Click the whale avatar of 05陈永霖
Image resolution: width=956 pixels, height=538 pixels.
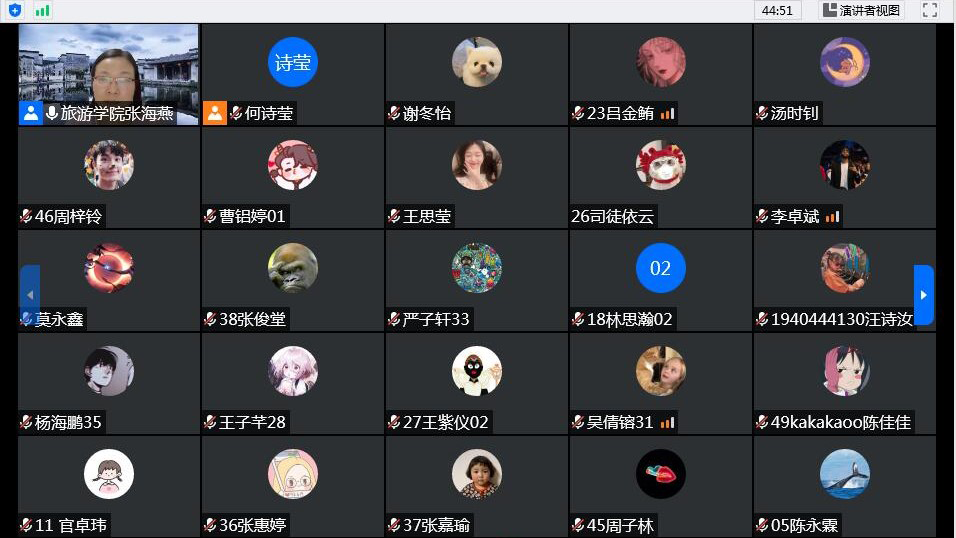[844, 474]
